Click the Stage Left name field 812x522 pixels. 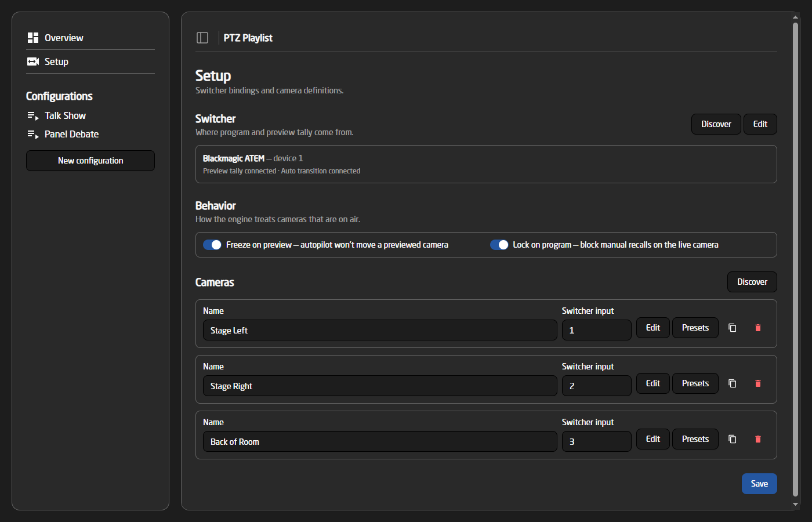click(x=380, y=330)
